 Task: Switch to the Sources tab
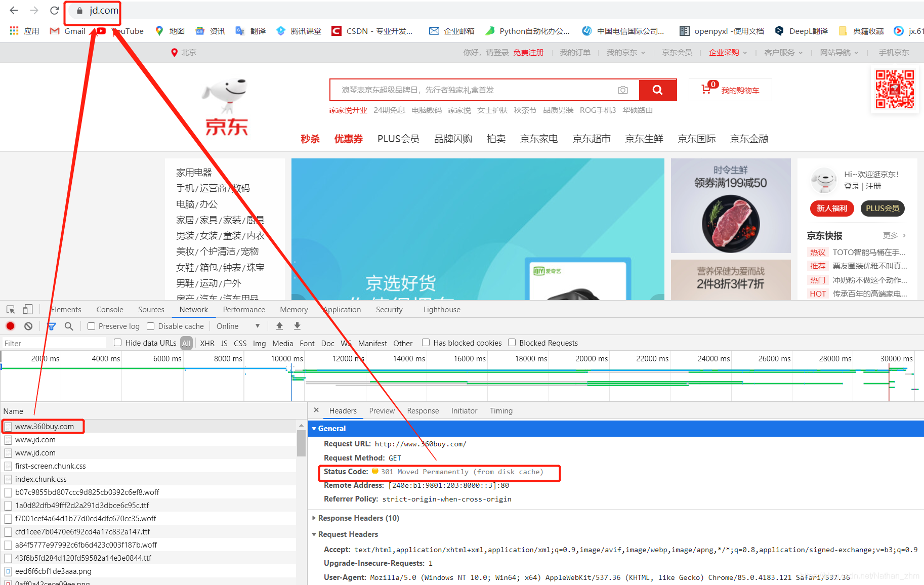(x=151, y=310)
